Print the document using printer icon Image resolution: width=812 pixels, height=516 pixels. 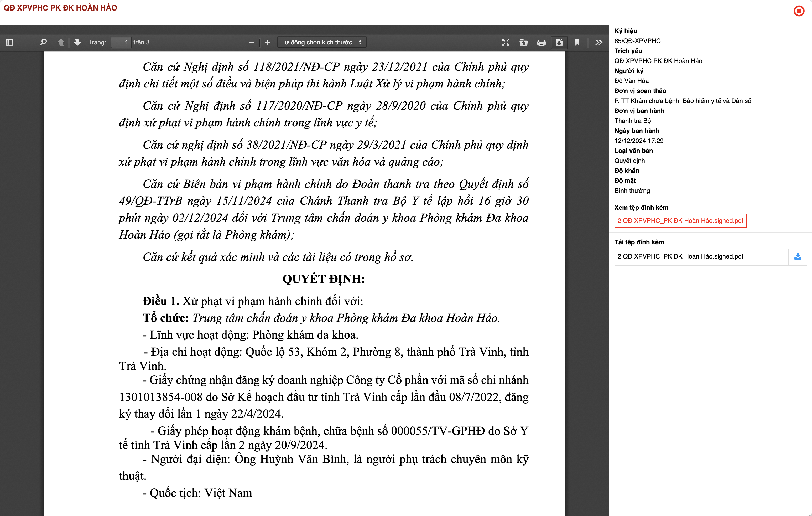[541, 42]
